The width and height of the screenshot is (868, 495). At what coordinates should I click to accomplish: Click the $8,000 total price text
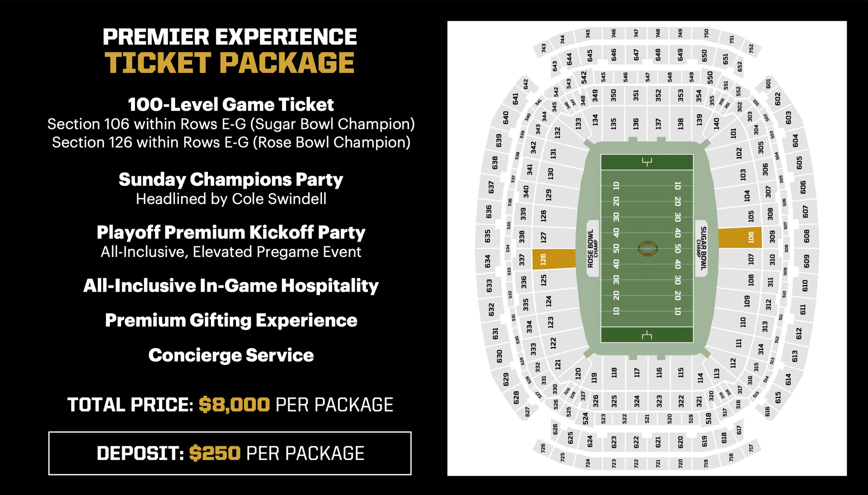point(234,405)
